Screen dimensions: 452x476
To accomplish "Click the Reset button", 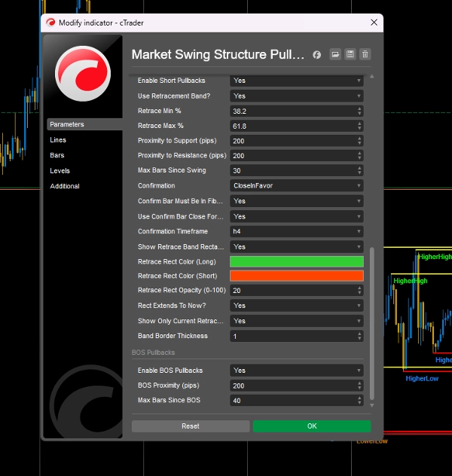I will pyautogui.click(x=191, y=426).
